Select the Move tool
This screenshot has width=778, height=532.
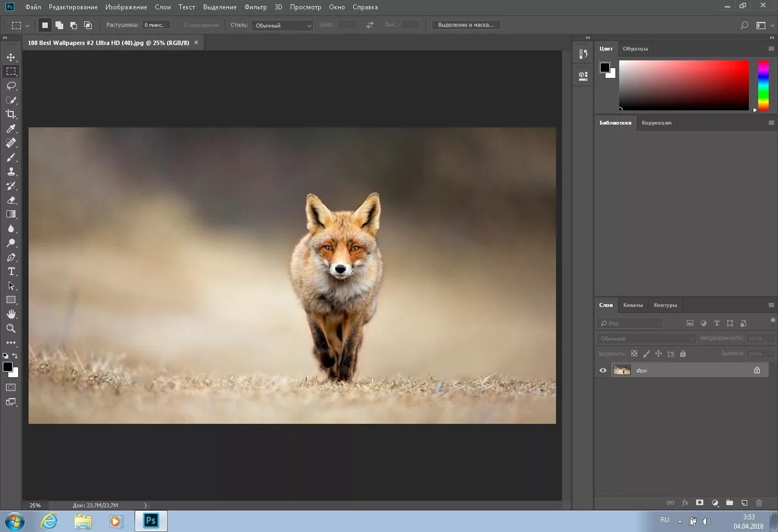(x=11, y=58)
